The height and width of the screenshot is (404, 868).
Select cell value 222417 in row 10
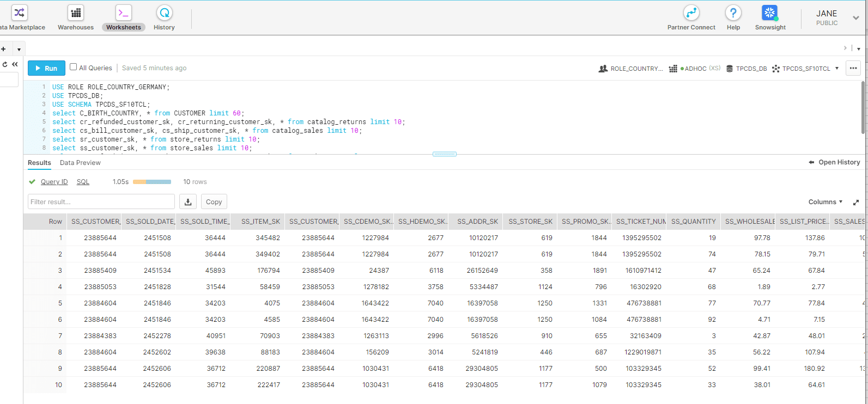pyautogui.click(x=269, y=385)
